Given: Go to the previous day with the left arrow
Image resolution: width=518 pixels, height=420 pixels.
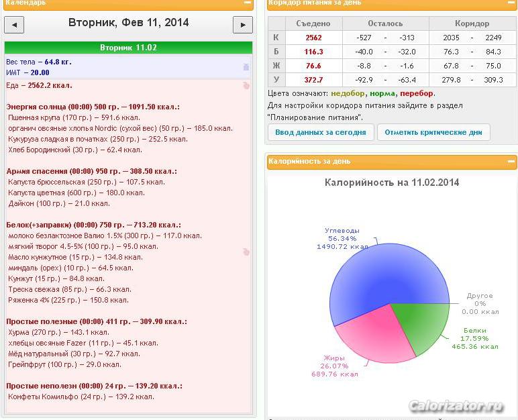Looking at the screenshot, I should point(14,25).
